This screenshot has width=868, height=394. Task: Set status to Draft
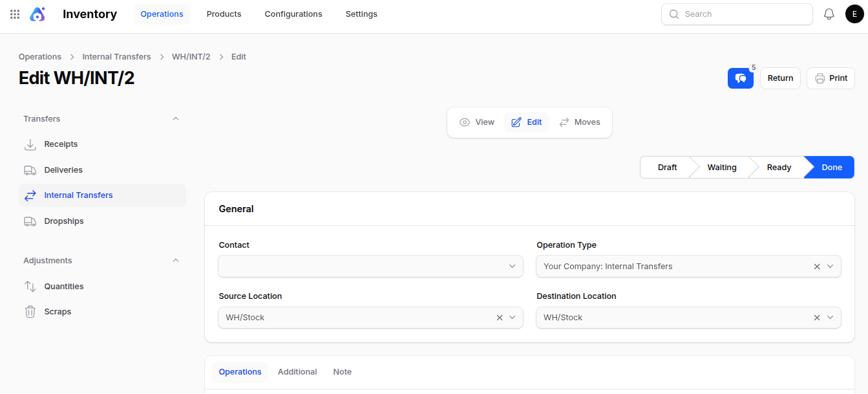click(667, 168)
